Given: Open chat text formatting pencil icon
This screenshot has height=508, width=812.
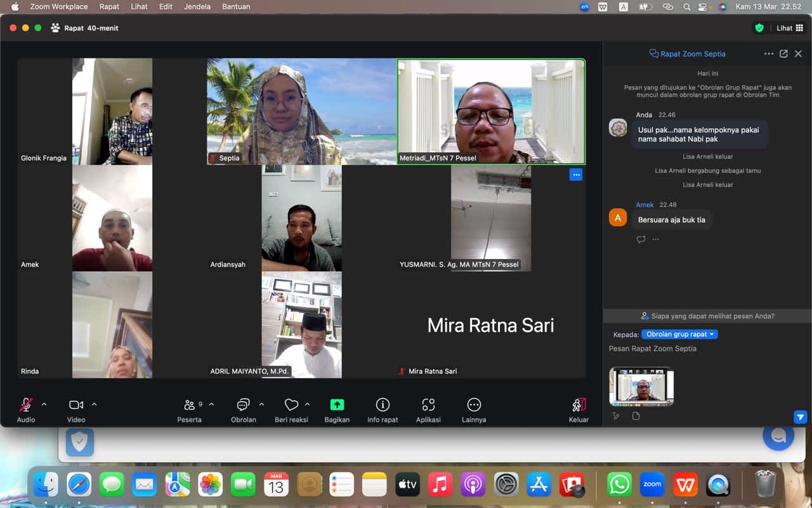Looking at the screenshot, I should pyautogui.click(x=615, y=416).
